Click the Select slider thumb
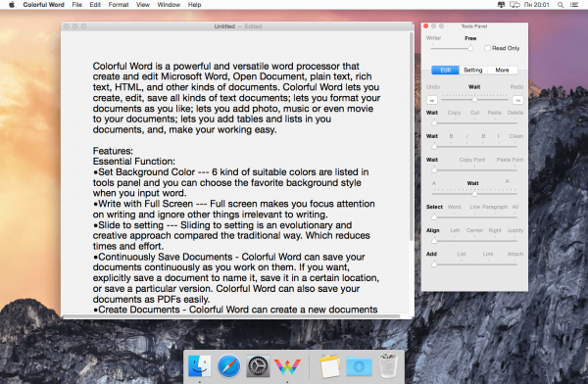The width and height of the screenshot is (588, 384). (434, 216)
